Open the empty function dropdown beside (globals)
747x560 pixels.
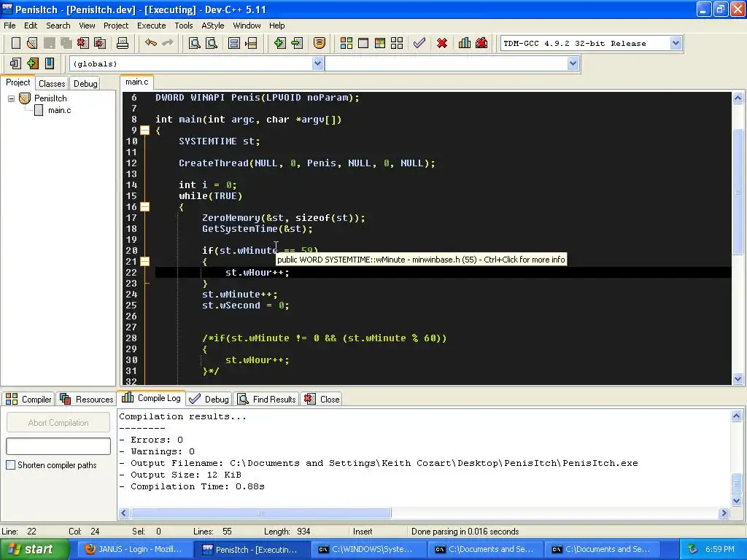click(573, 63)
